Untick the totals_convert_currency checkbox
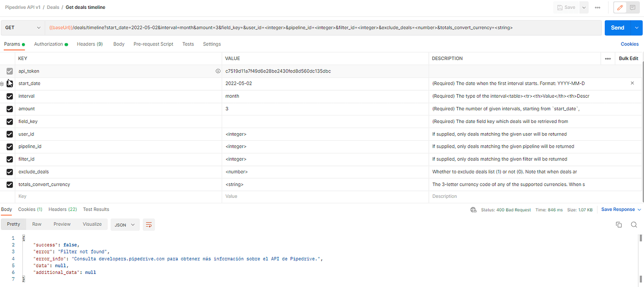 pos(9,184)
